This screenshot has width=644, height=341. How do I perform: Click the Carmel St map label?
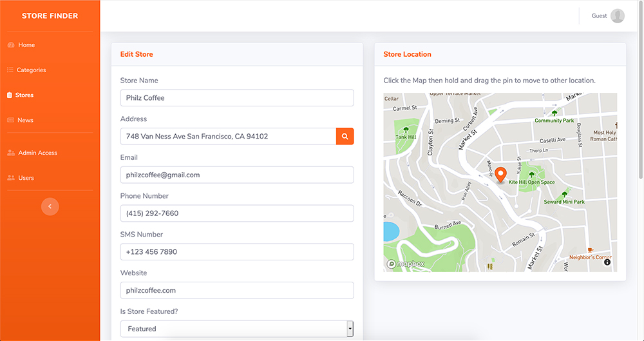click(x=404, y=108)
